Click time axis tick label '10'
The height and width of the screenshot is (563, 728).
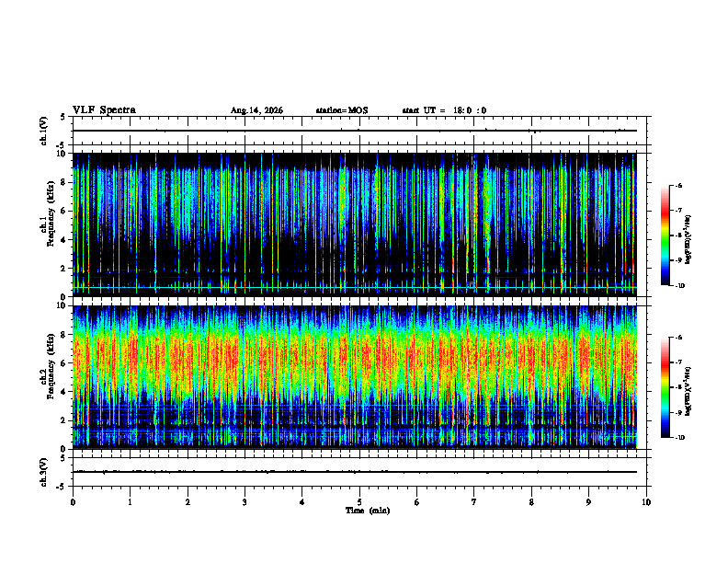(x=646, y=502)
